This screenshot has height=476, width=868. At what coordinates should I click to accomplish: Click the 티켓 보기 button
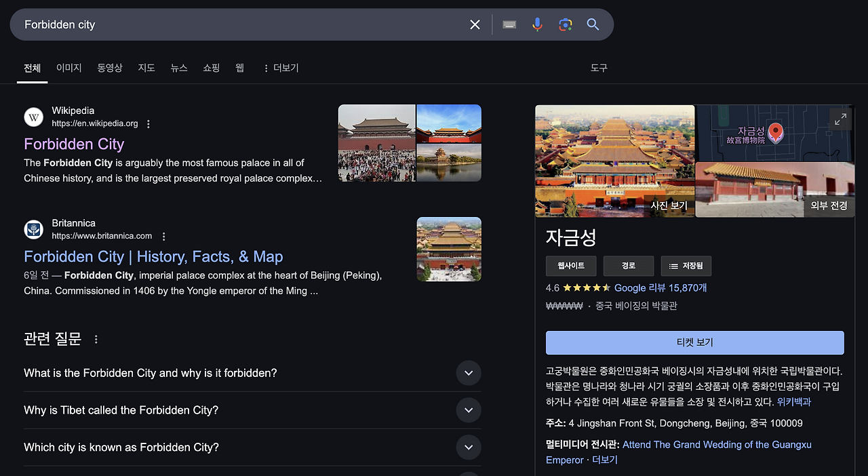[694, 342]
